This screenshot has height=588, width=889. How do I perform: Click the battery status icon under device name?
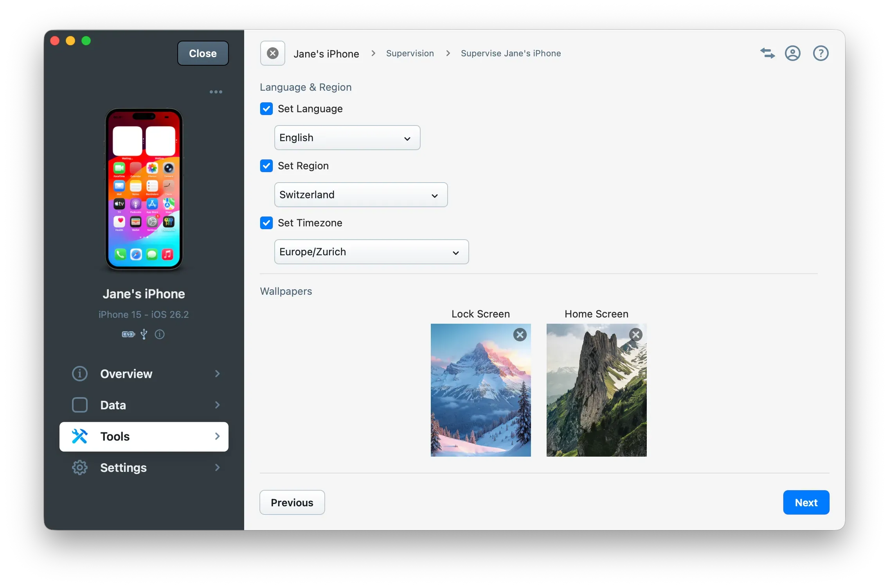[128, 335]
